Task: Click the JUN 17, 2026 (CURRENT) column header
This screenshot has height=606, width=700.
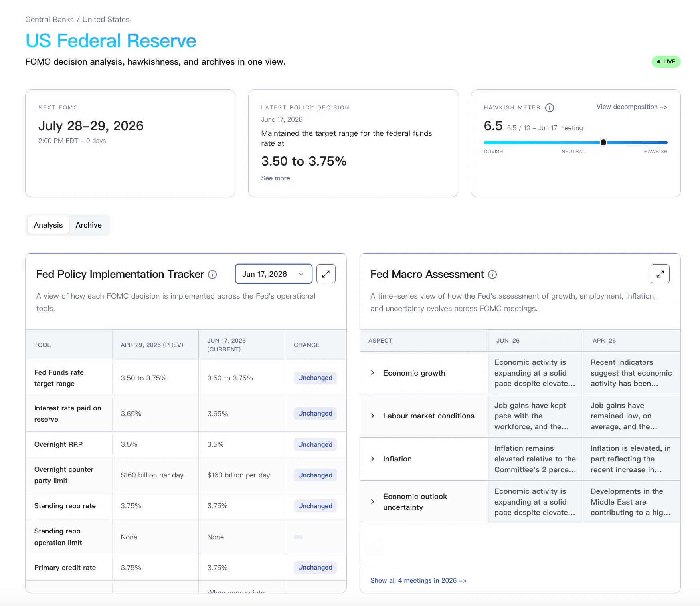Action: 242,345
